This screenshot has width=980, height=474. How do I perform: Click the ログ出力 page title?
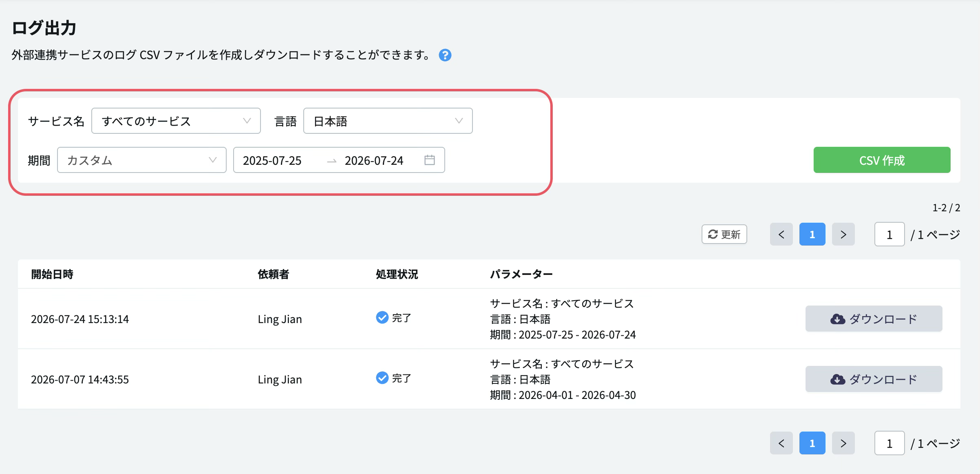44,28
